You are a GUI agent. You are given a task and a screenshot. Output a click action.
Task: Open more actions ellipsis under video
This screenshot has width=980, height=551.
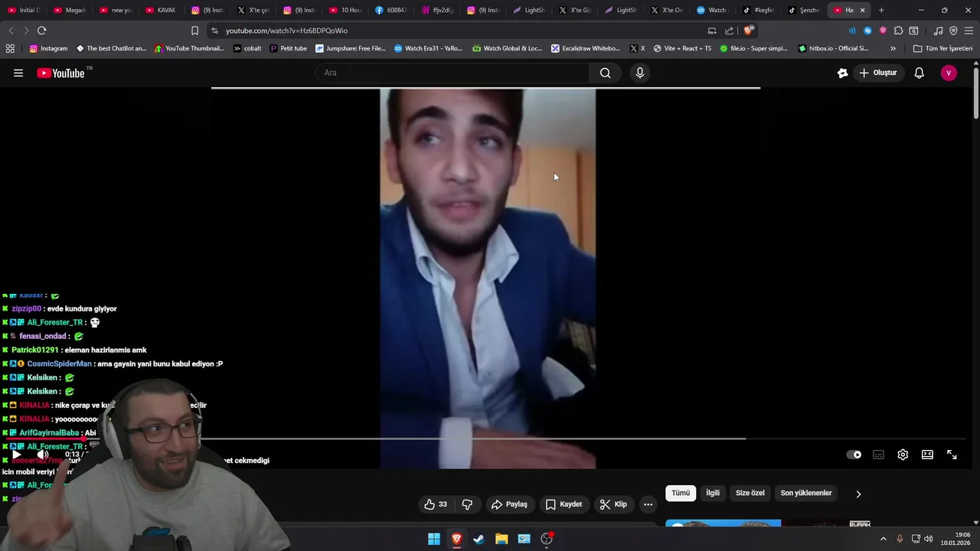tap(648, 504)
